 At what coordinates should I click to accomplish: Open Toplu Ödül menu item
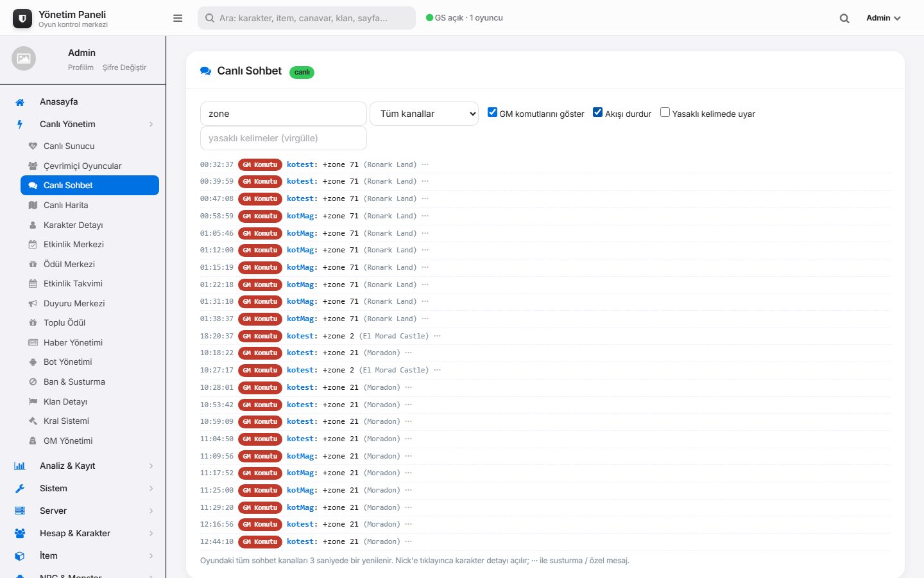[90, 322]
